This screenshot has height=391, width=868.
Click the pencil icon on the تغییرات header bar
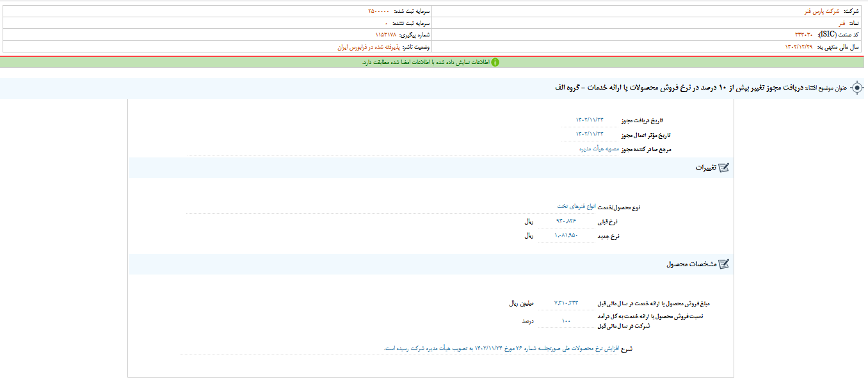(x=725, y=168)
